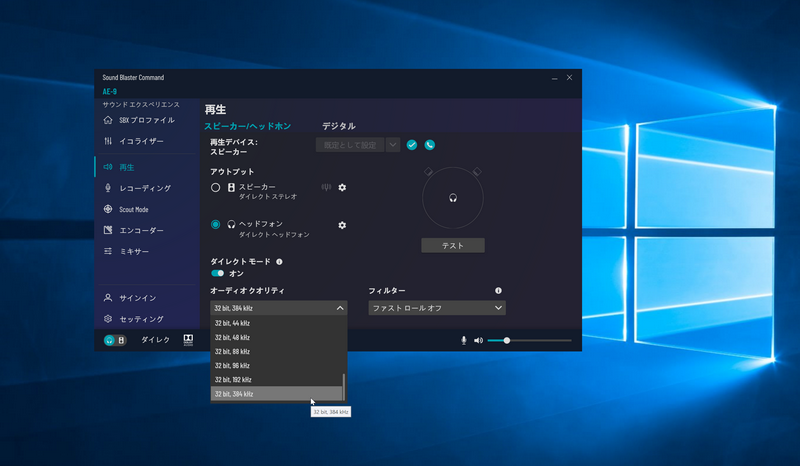The width and height of the screenshot is (800, 466).
Task: Click the teal checkmark default device icon
Action: coord(412,145)
